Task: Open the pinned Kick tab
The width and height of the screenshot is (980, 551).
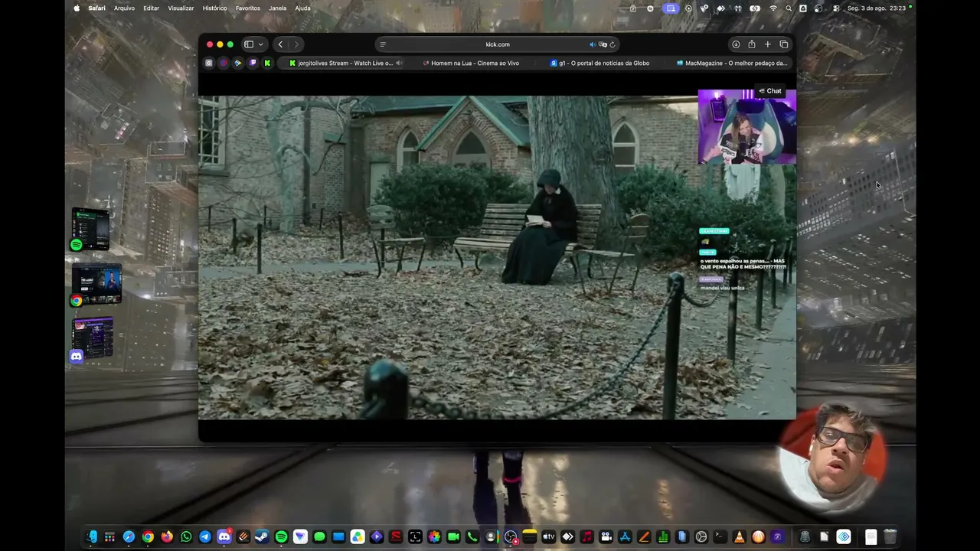Action: click(267, 63)
